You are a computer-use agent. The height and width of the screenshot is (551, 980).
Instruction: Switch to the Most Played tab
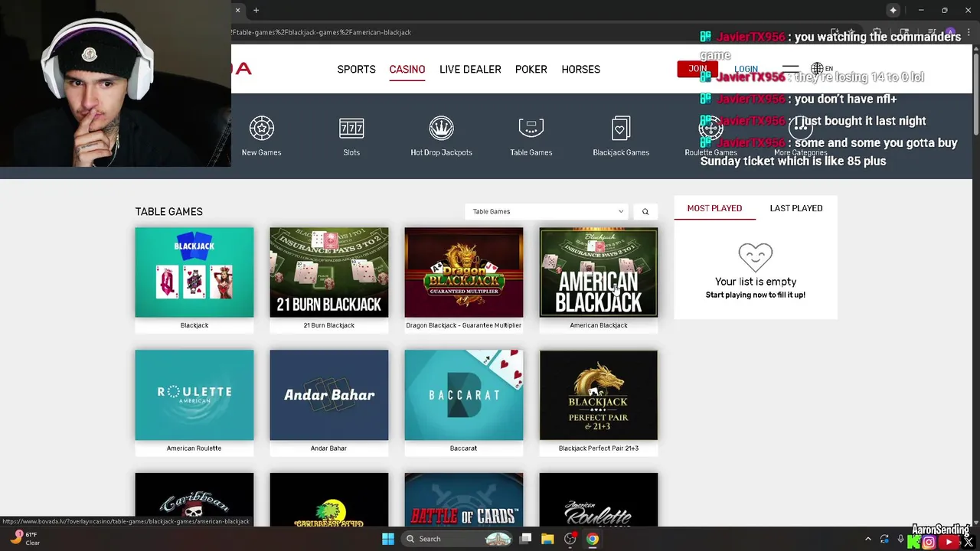(x=714, y=208)
